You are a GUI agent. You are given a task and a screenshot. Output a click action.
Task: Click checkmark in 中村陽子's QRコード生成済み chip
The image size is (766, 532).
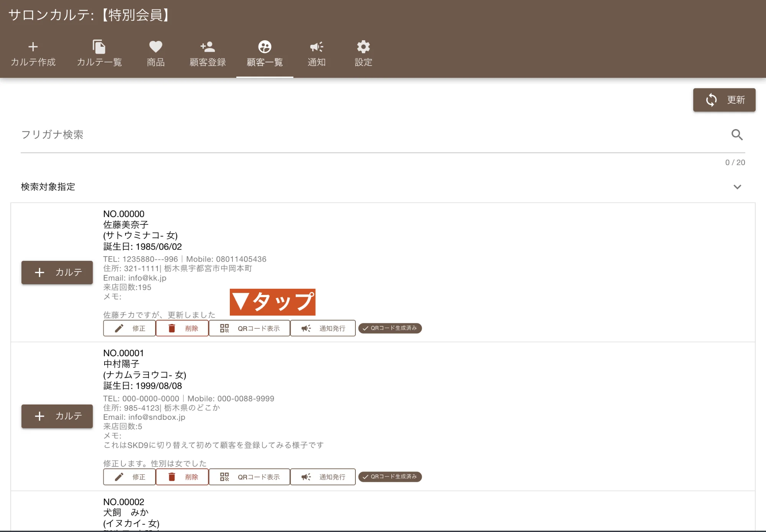[365, 477]
